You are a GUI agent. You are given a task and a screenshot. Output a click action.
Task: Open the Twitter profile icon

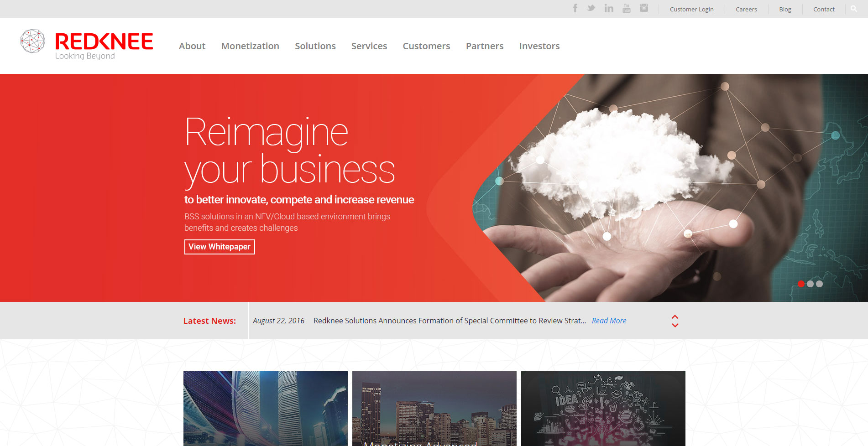(591, 8)
